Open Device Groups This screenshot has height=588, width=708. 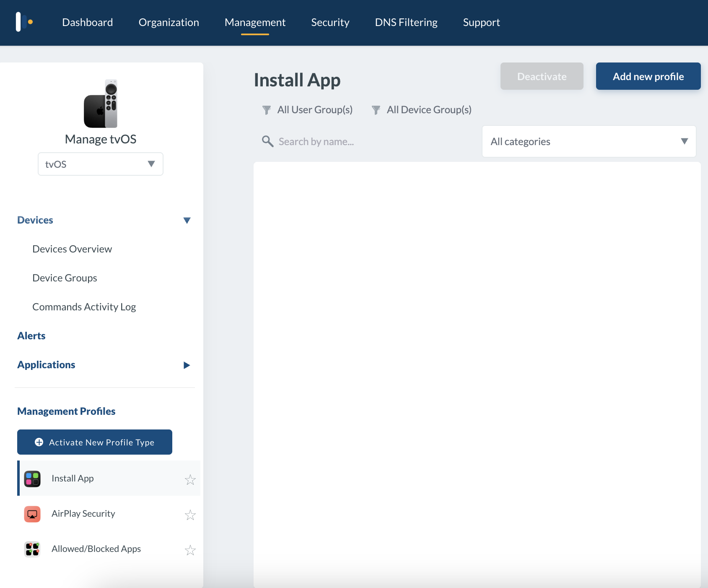[x=65, y=278]
